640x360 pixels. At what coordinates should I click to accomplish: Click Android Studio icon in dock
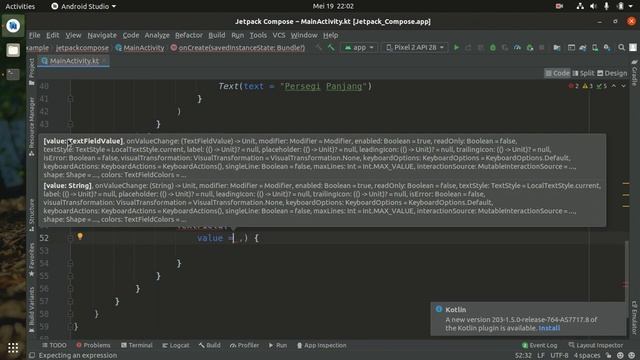click(13, 26)
